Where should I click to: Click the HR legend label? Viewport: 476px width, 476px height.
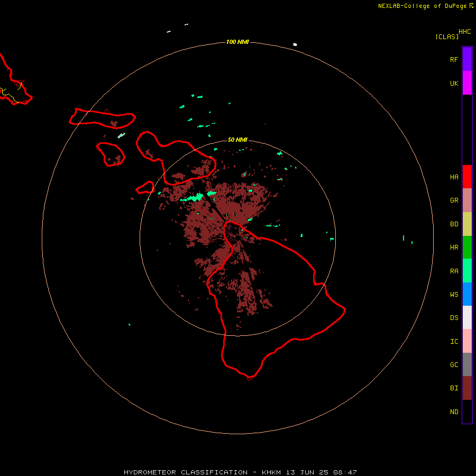[x=454, y=248]
